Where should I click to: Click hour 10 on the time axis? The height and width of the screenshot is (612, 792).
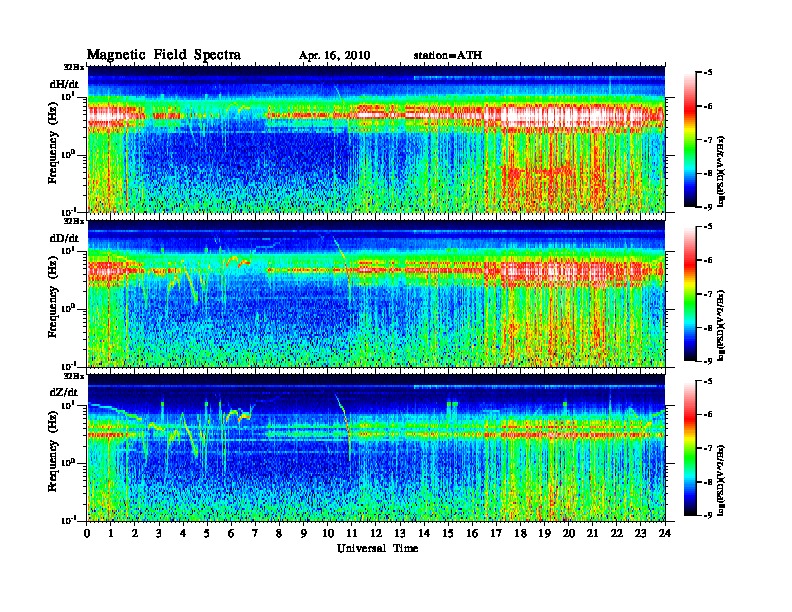tap(328, 534)
